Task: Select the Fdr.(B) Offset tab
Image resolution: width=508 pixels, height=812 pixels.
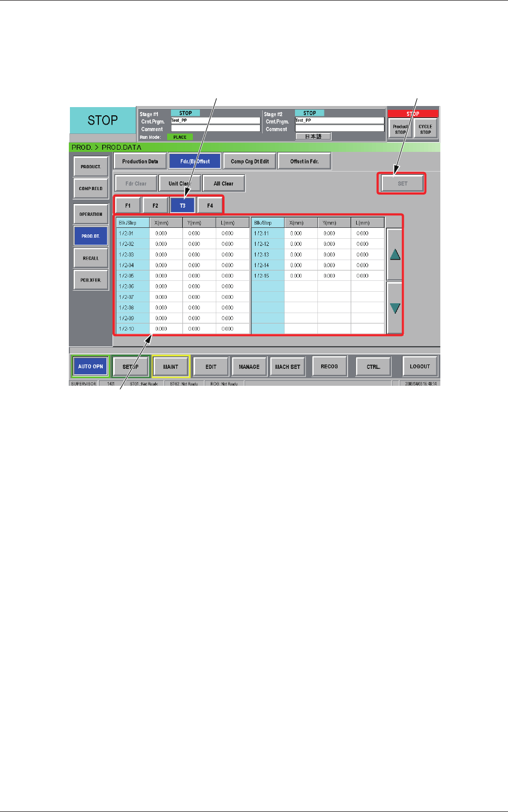Action: pos(195,161)
